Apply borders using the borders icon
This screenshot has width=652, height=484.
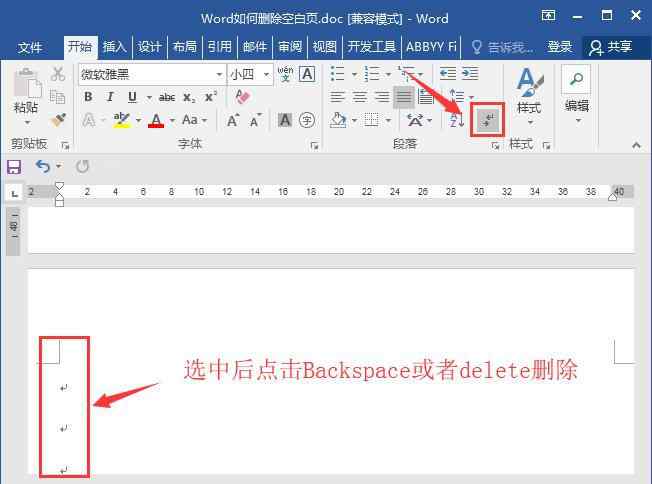(x=371, y=121)
